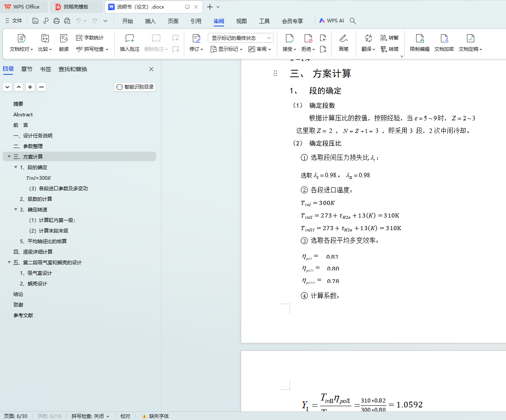Run 拼写检查 spell check

click(92, 49)
